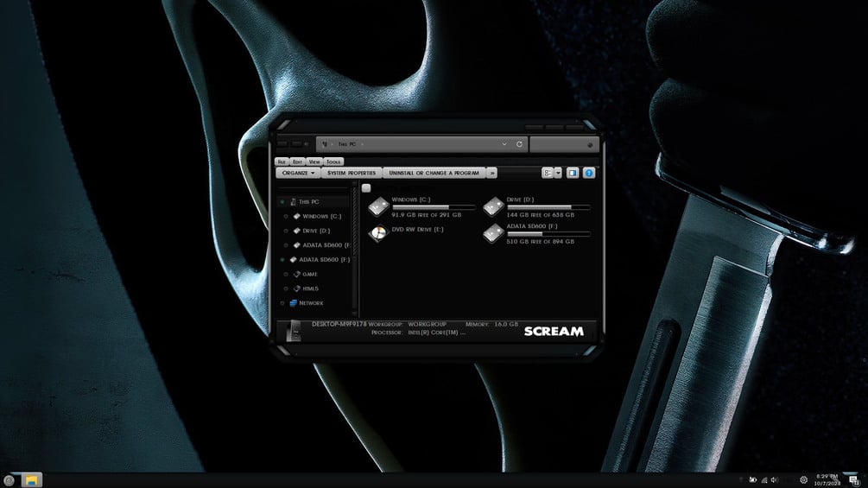Screen dimensions: 868x488
Task: Open the taskbar clock and date
Action: 827,479
